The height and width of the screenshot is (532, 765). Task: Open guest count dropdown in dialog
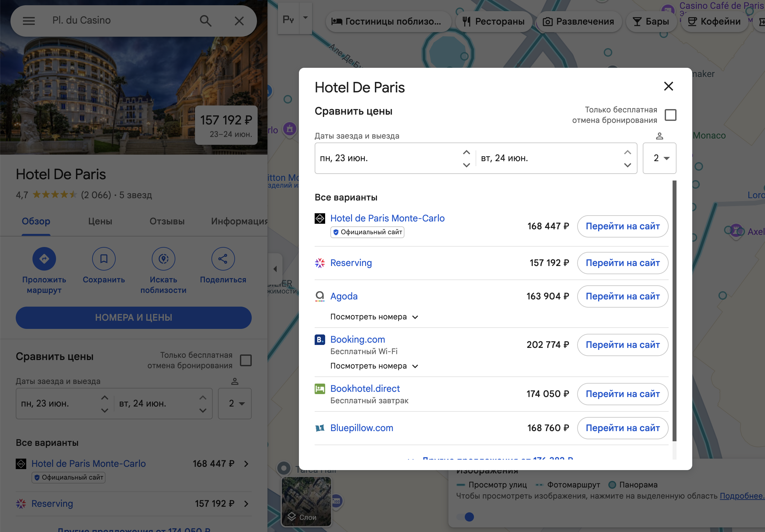659,158
